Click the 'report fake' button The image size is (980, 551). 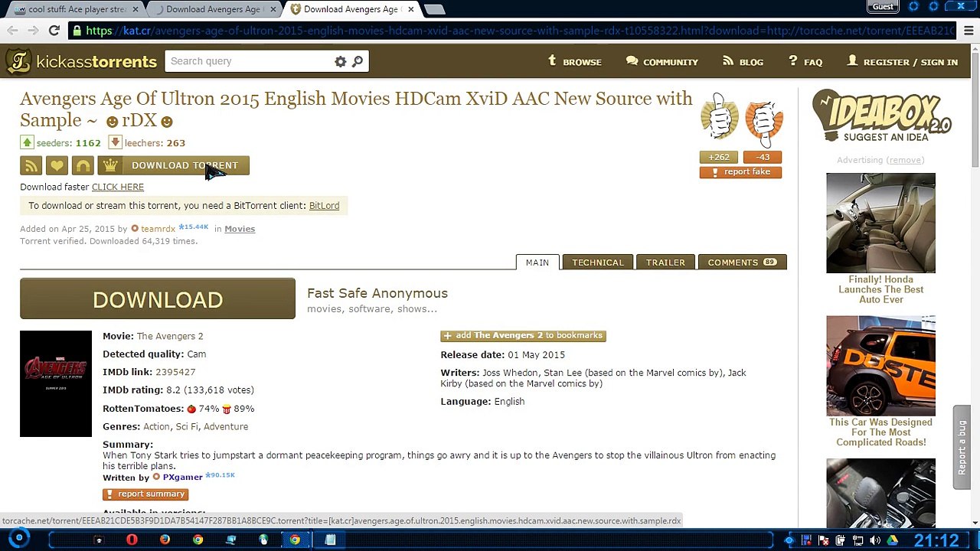(740, 172)
